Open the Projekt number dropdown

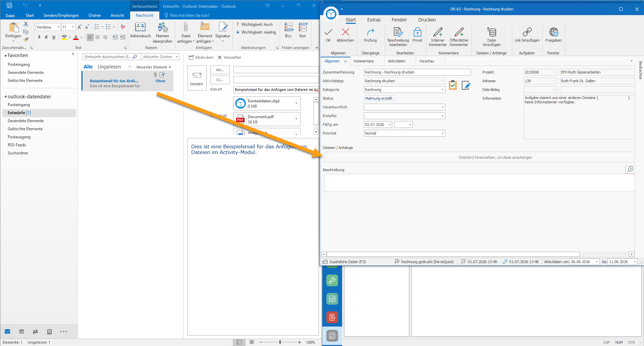pos(554,72)
